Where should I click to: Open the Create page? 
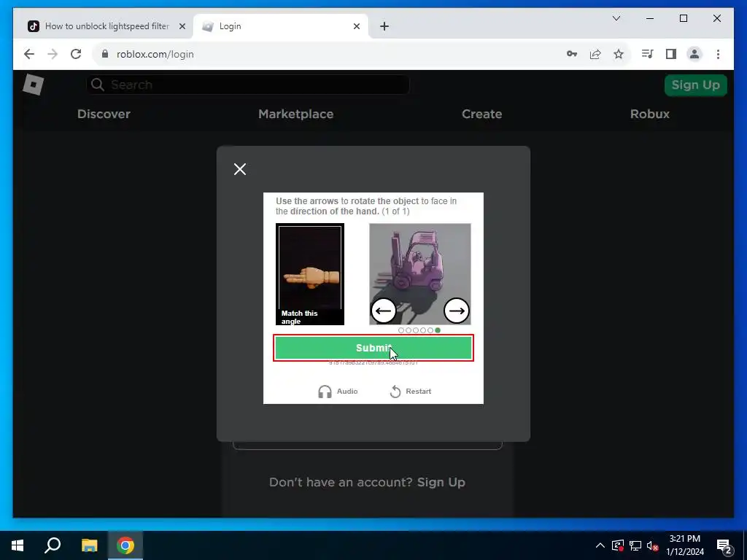pyautogui.click(x=481, y=114)
